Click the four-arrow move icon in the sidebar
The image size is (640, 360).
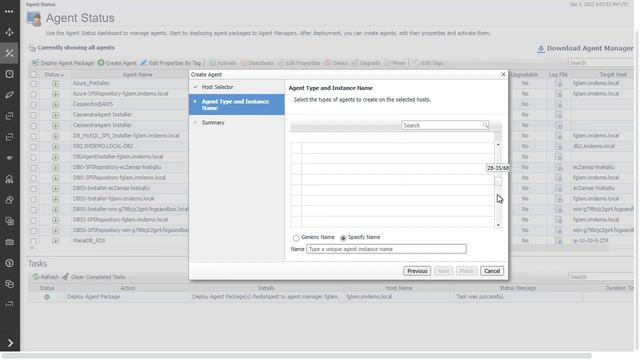click(9, 32)
